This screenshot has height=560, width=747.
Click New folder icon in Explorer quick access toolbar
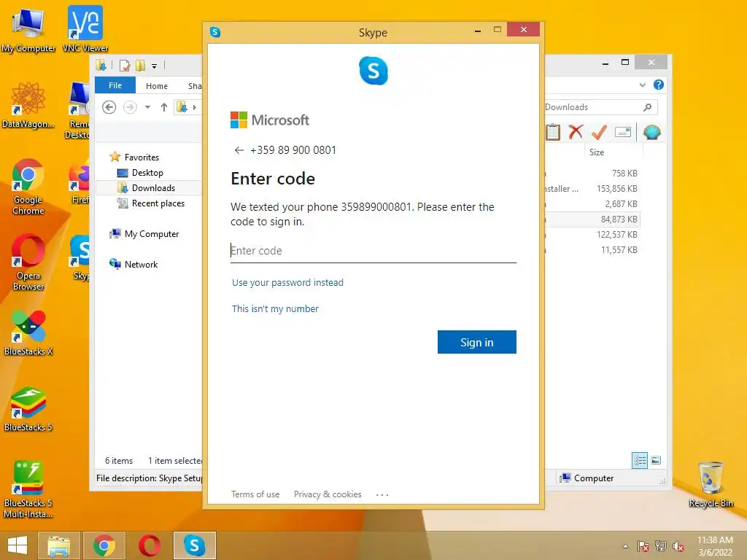click(x=140, y=65)
